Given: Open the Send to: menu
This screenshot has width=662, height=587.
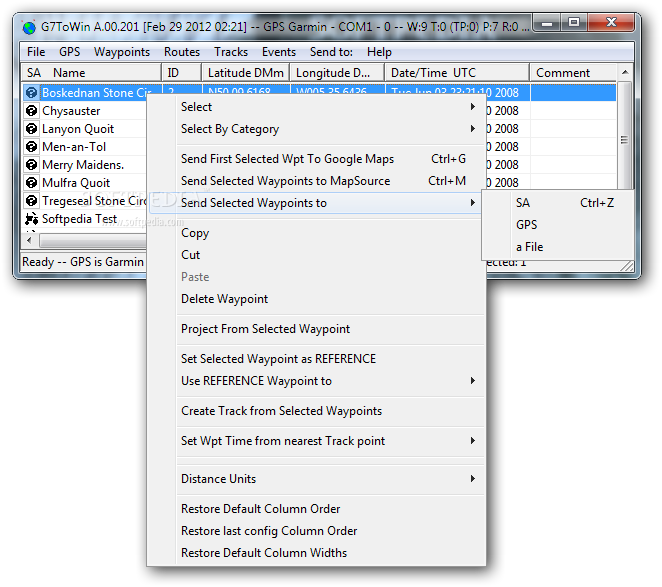Looking at the screenshot, I should (331, 52).
